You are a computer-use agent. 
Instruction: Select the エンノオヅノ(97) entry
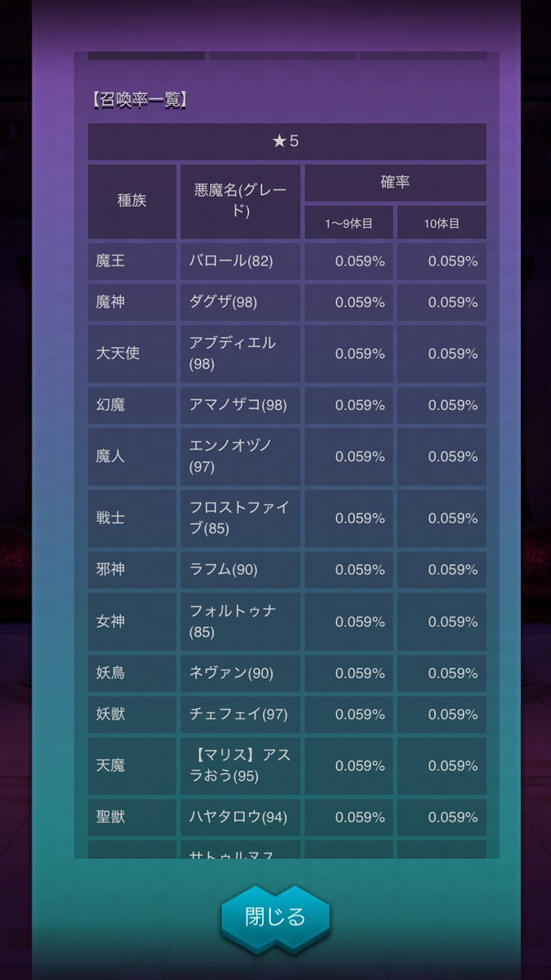click(240, 457)
